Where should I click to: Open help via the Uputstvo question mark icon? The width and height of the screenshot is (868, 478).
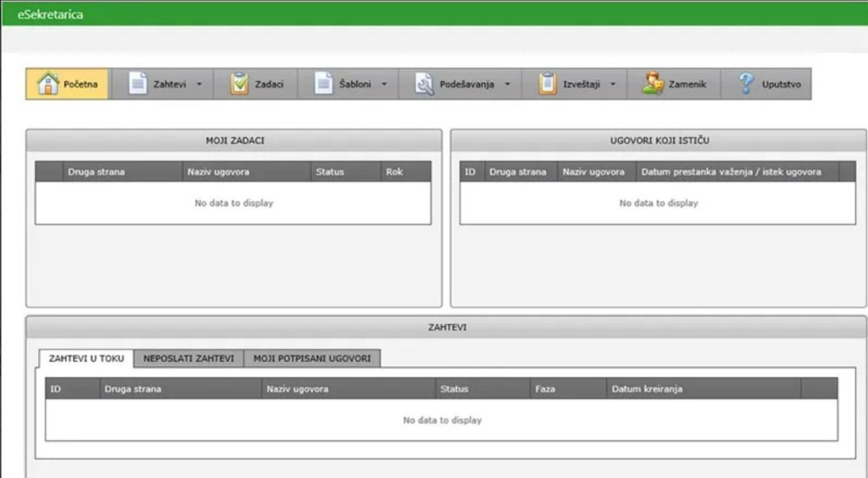coord(746,84)
